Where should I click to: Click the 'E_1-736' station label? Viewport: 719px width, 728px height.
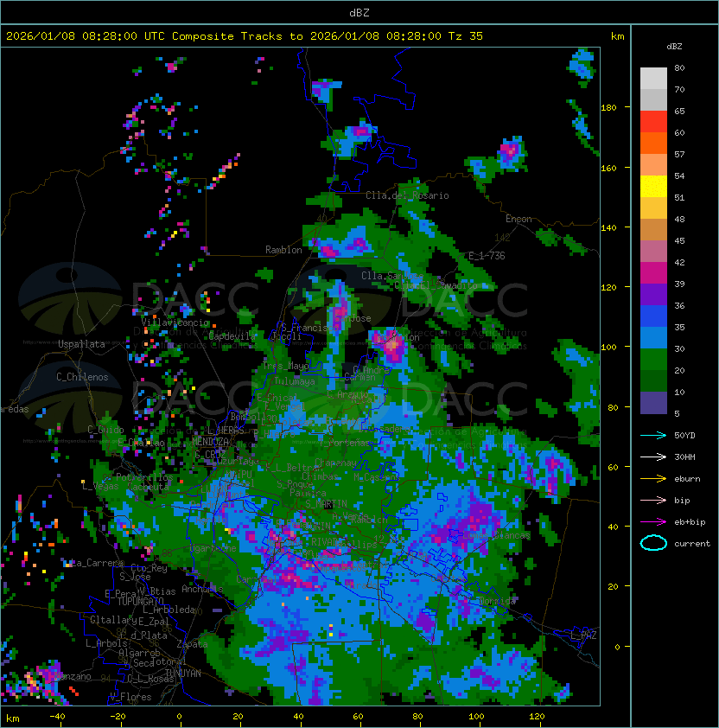tap(487, 256)
